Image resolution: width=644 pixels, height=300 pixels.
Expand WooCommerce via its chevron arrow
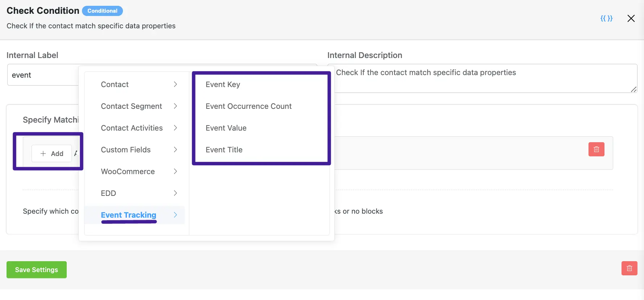point(176,171)
